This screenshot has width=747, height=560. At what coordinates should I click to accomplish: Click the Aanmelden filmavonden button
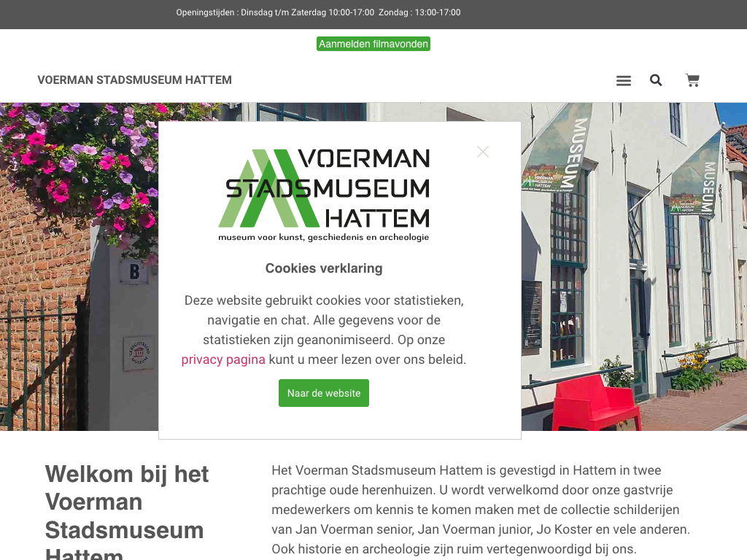[373, 44]
